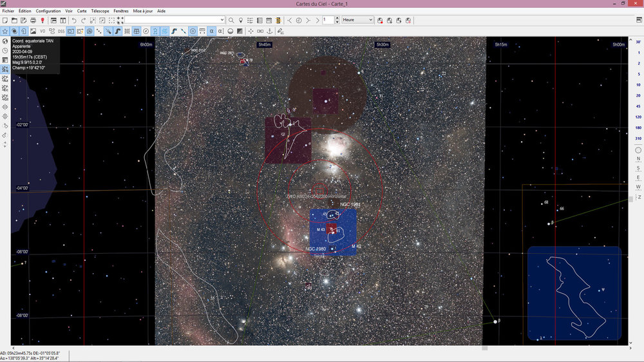
Task: Click the telescope icon with the red dot
Action: click(x=380, y=20)
